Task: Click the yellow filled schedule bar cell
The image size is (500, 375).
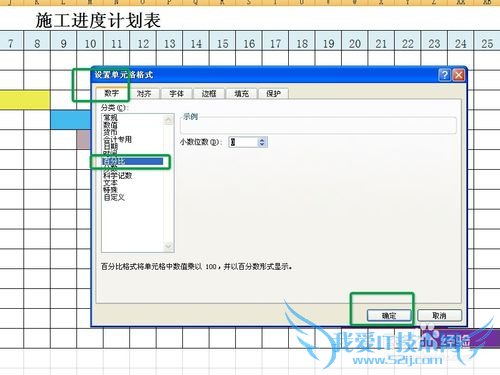Action: (x=25, y=100)
